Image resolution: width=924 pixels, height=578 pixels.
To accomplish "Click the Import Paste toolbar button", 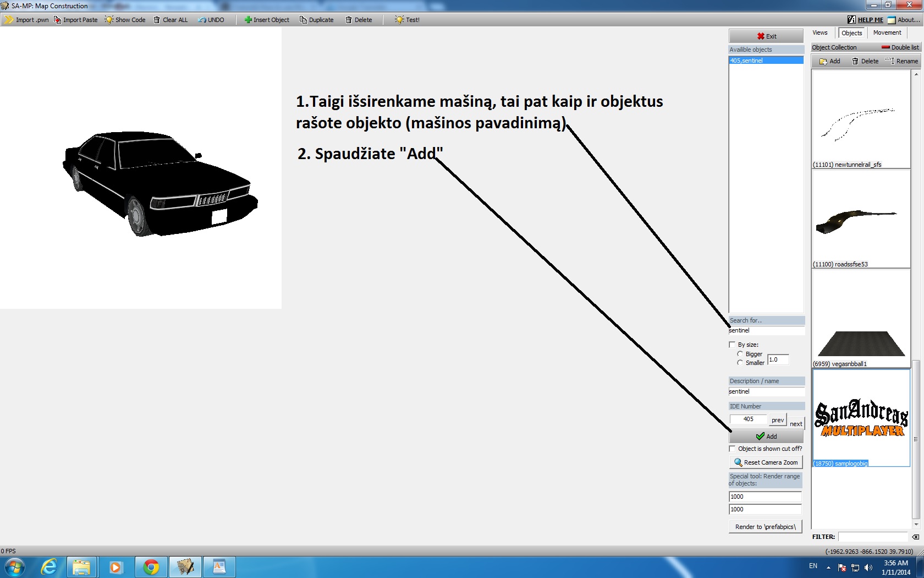I will [x=76, y=20].
